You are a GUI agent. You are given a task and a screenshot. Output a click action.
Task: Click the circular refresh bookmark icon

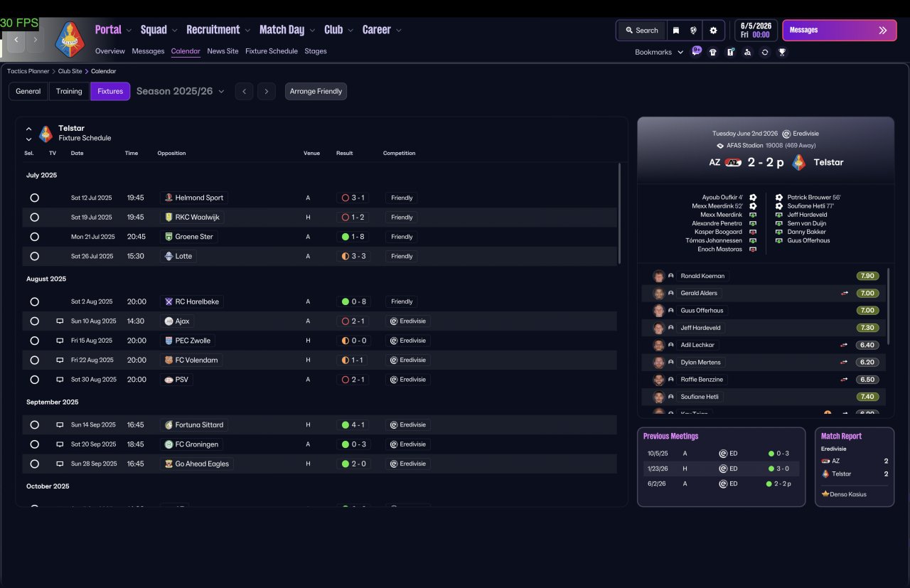764,52
